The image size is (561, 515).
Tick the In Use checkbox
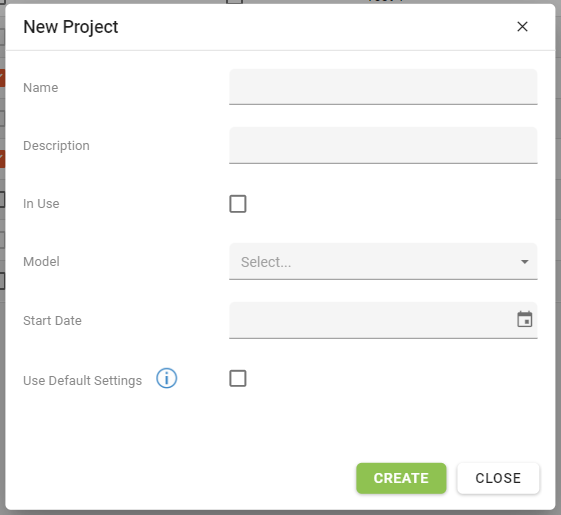238,204
